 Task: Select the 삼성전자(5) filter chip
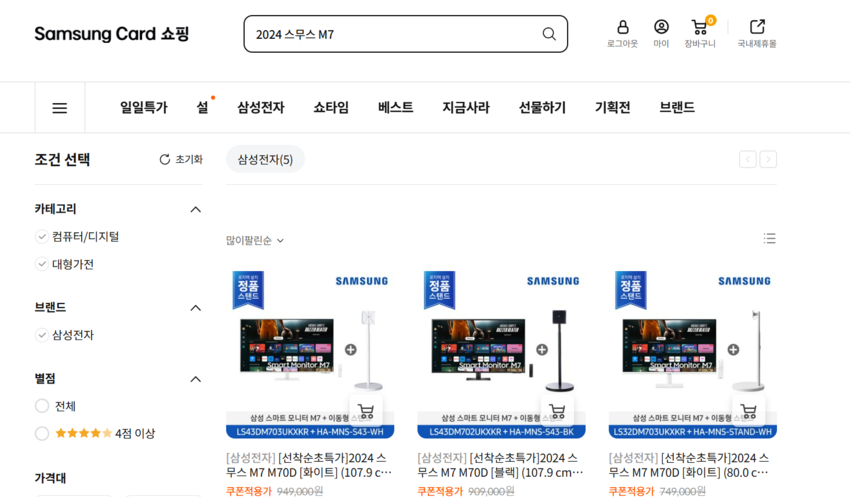[265, 159]
